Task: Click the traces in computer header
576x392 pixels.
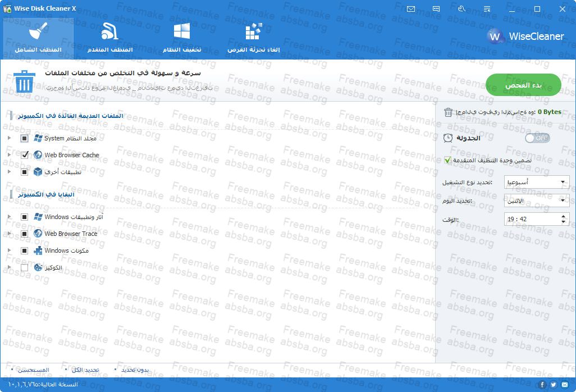Action: (46, 194)
